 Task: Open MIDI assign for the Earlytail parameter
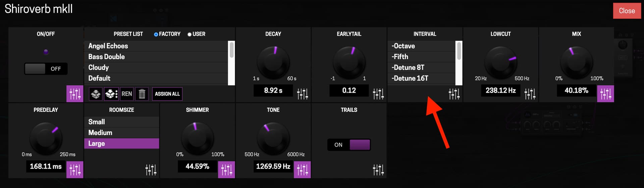tap(378, 94)
